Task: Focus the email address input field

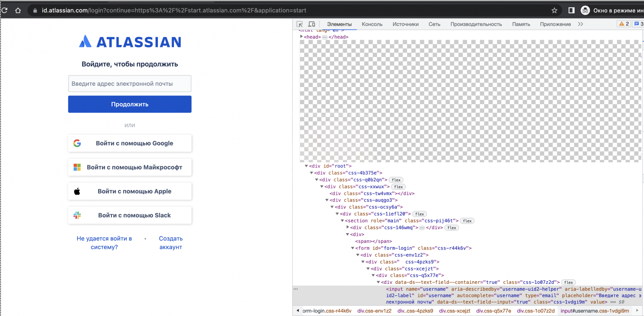Action: 130,84
